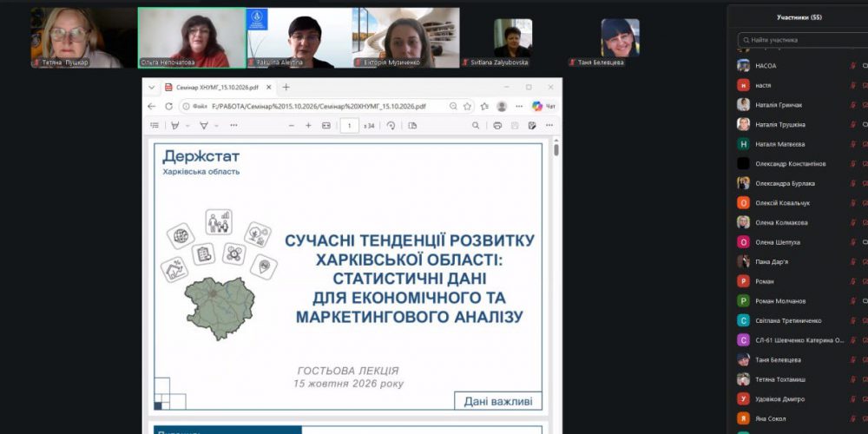The height and width of the screenshot is (434, 868).
Task: Go back in the browser
Action: tap(152, 106)
